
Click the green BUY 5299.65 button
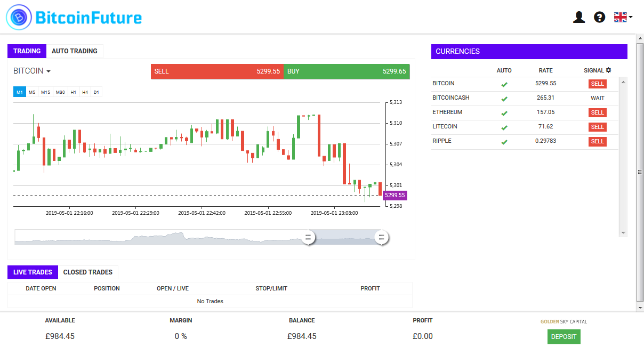(347, 71)
